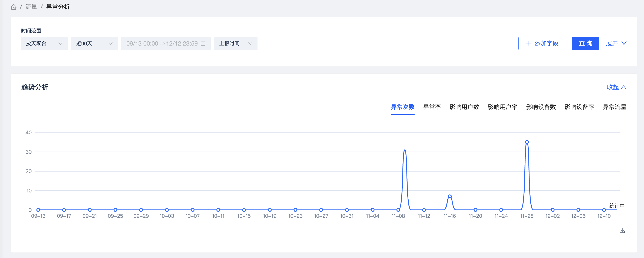Click the 收起 collapse arrow icon
The height and width of the screenshot is (258, 644).
[x=624, y=87]
